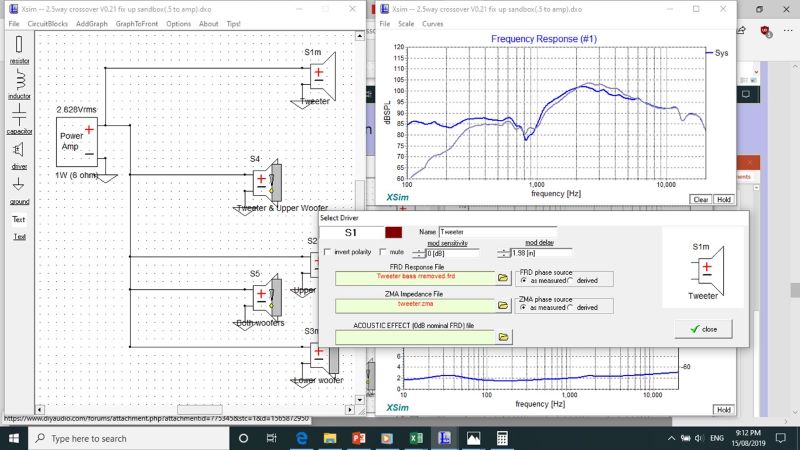Select FRD phase source derived
The width and height of the screenshot is (800, 450).
click(570, 281)
